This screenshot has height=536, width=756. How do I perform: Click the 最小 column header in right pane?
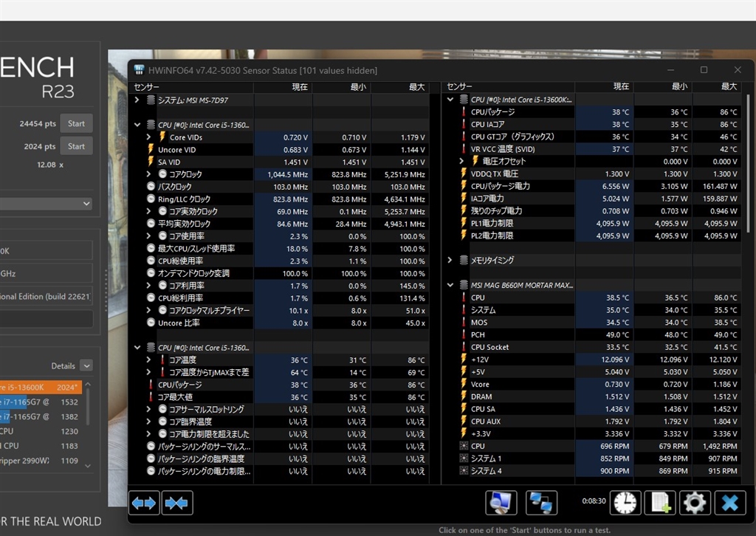[x=663, y=86]
